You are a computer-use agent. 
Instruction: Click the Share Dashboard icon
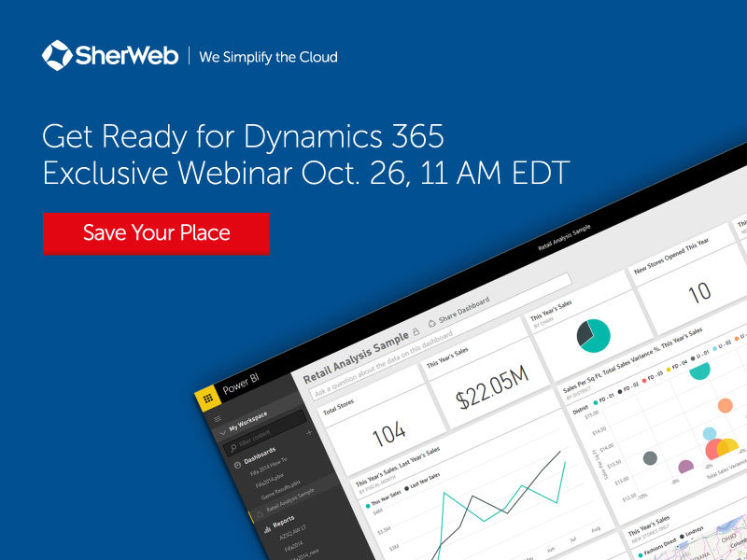point(432,323)
